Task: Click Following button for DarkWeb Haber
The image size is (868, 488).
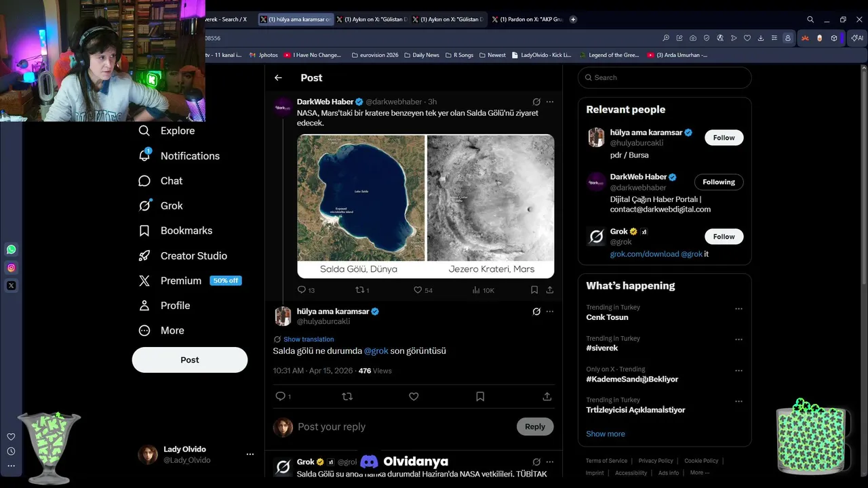Action: (x=719, y=182)
